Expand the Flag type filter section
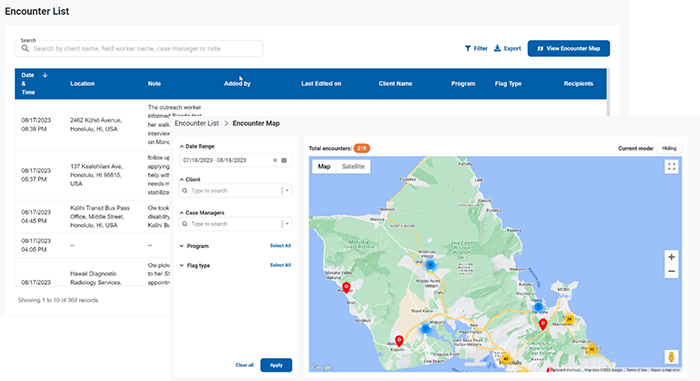 click(x=182, y=265)
